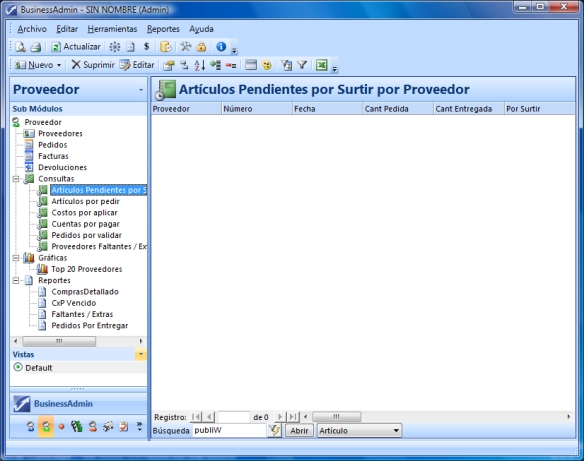This screenshot has width=584, height=461.
Task: Click the dollar sign toolbar icon
Action: click(x=146, y=47)
